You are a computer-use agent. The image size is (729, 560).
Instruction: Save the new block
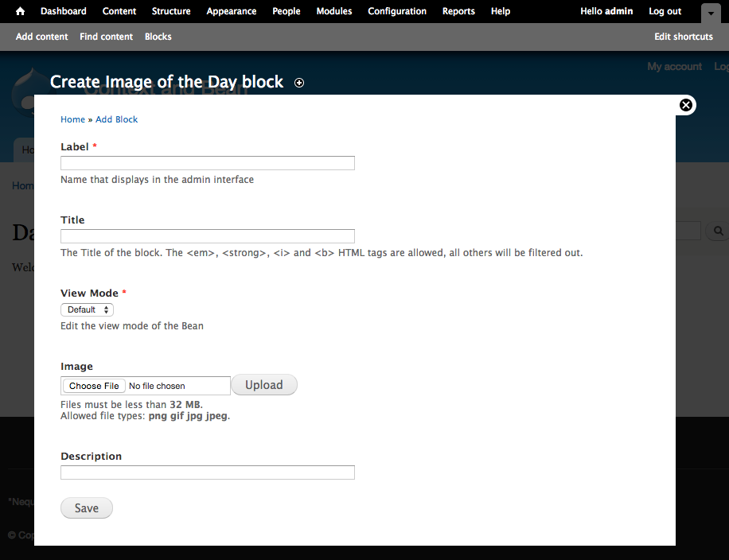[86, 507]
